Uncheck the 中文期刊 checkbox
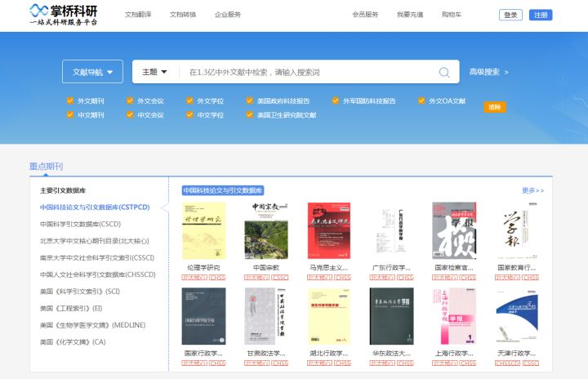Image resolution: width=588 pixels, height=379 pixels. coord(69,114)
